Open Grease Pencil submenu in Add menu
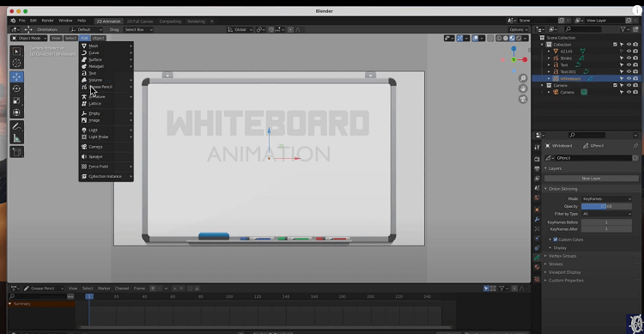The height and width of the screenshot is (334, 644). [106, 87]
